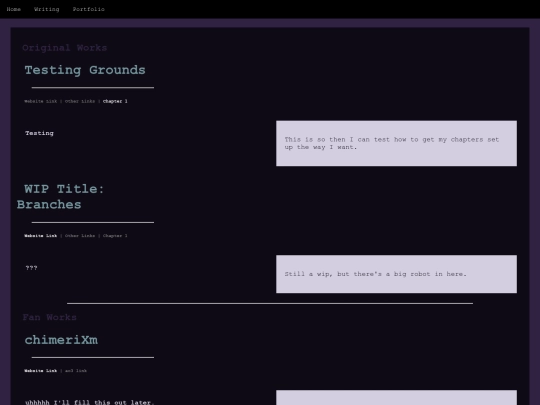Open the Portfolio nav item
The height and width of the screenshot is (405, 540).
pyautogui.click(x=89, y=9)
